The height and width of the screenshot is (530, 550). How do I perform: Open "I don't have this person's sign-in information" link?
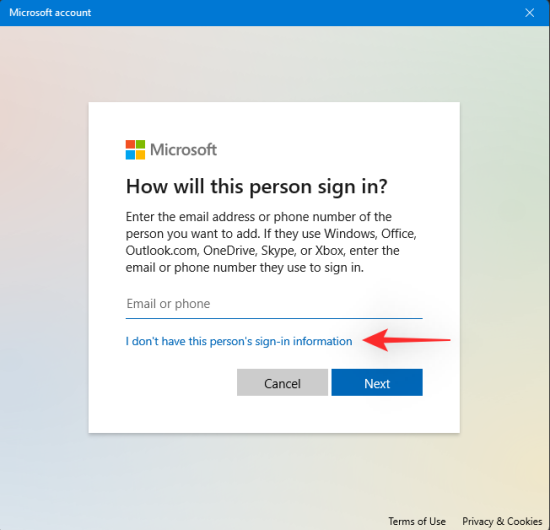point(239,341)
